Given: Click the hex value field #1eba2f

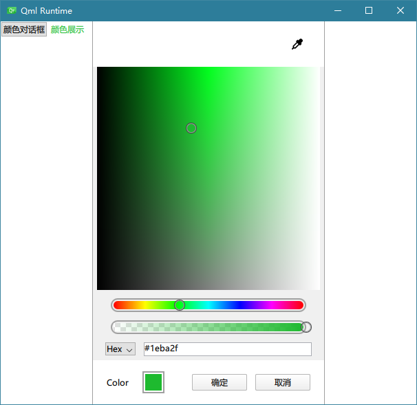Looking at the screenshot, I should point(228,349).
